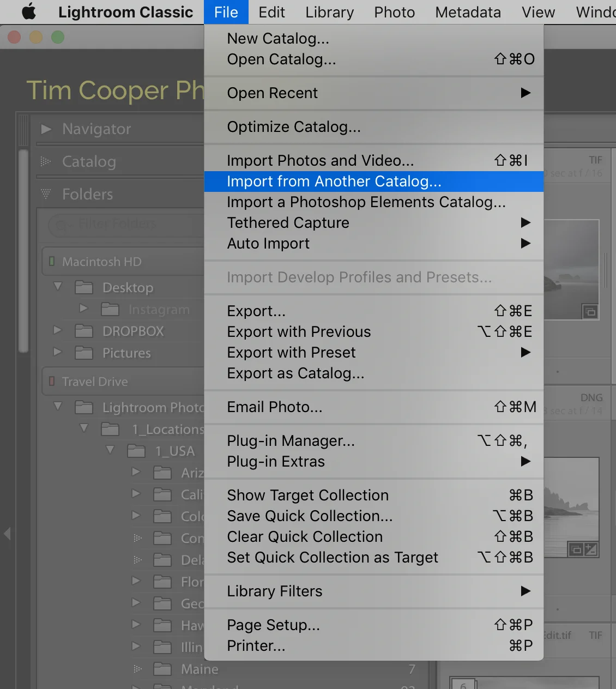Expand the Library Filters submenu
The height and width of the screenshot is (689, 616).
tap(374, 591)
